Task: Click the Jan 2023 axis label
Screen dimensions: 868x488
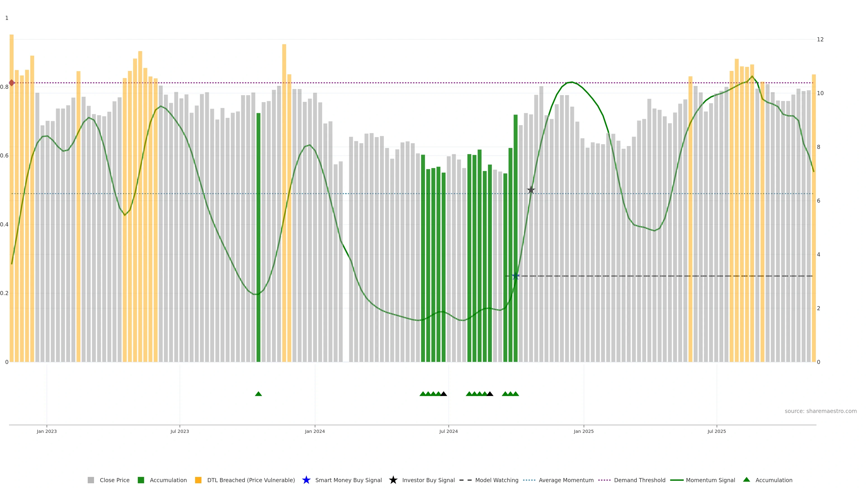Action: coord(47,432)
